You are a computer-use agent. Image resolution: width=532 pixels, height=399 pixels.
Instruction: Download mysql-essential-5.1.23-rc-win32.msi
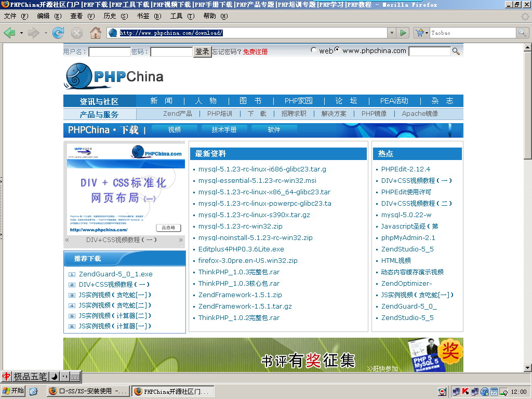click(257, 180)
